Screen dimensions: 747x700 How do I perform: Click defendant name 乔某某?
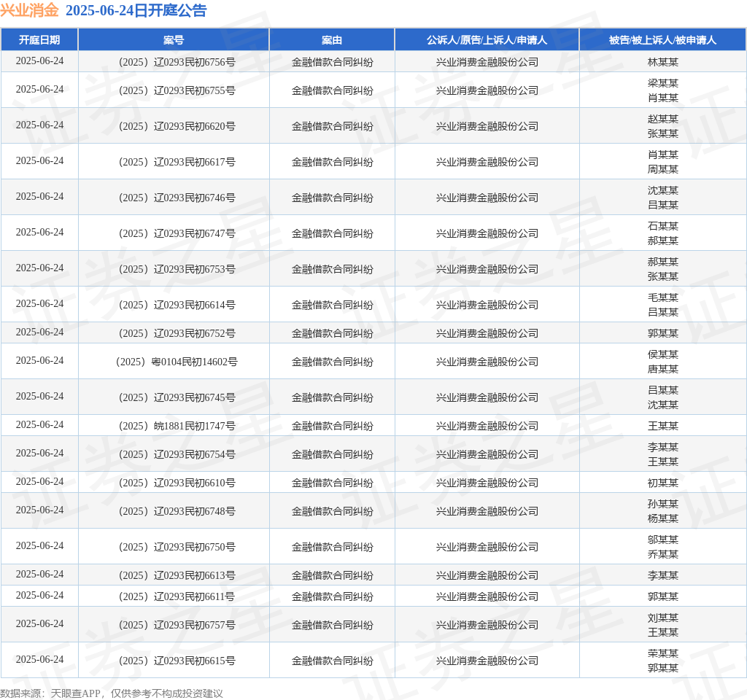[x=662, y=554]
